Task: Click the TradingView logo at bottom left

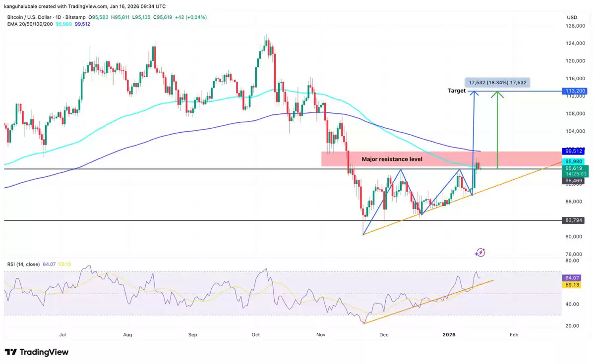Action: [x=37, y=352]
